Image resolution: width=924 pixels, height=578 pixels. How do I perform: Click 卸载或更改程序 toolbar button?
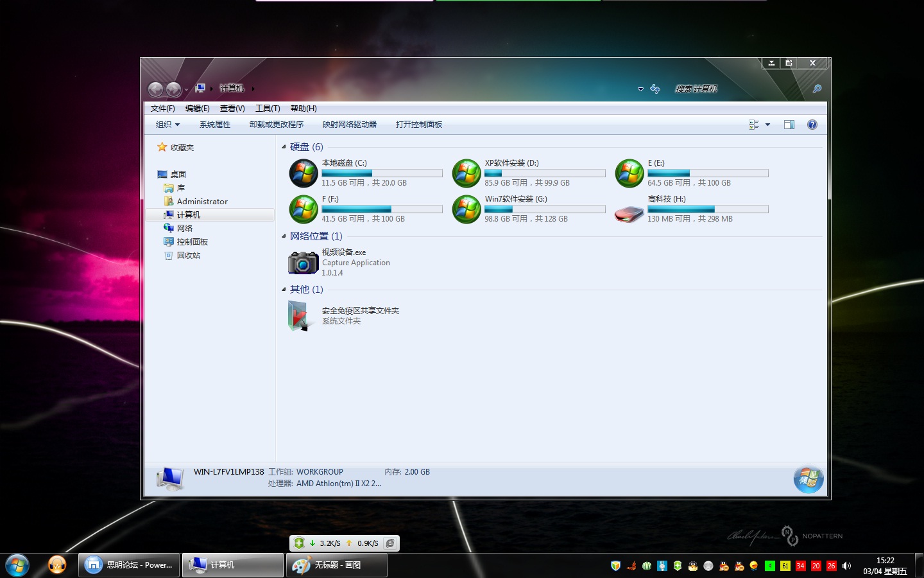pyautogui.click(x=277, y=125)
